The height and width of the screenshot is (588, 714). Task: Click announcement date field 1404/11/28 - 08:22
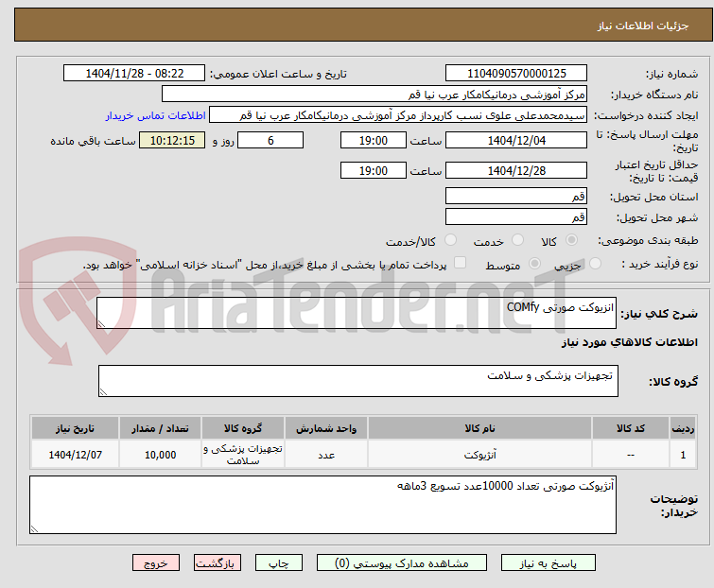tap(134, 74)
